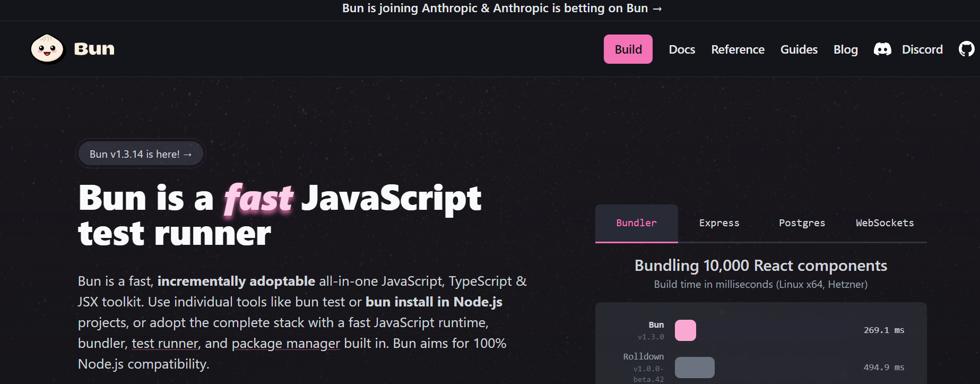The image size is (980, 384).
Task: Switch to the Postgres benchmark tab
Action: 802,223
